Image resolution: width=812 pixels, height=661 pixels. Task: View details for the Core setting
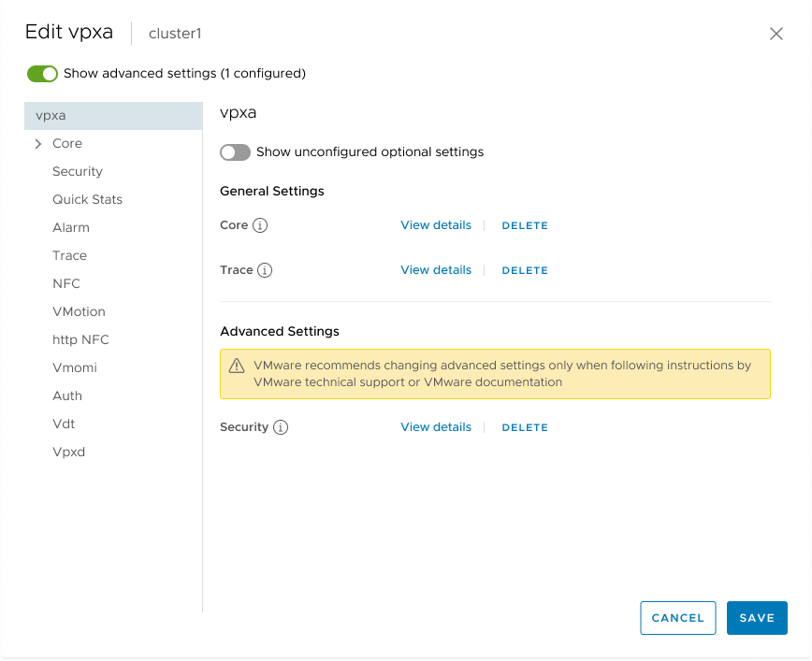[x=436, y=225]
